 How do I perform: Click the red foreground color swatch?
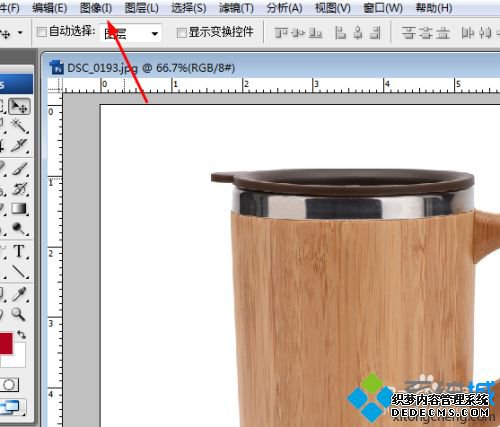6,343
